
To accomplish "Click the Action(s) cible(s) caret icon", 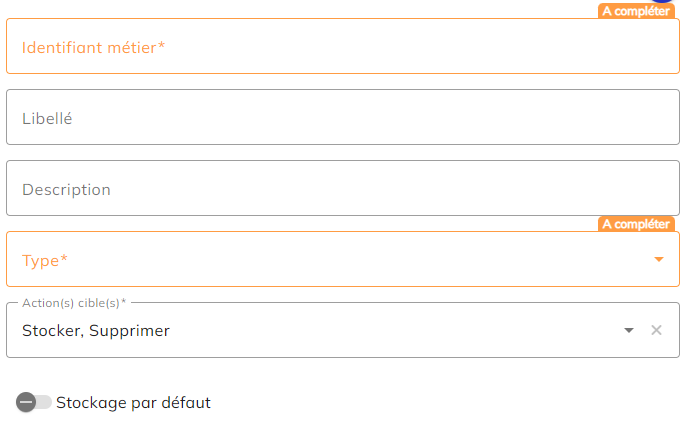I will click(629, 330).
